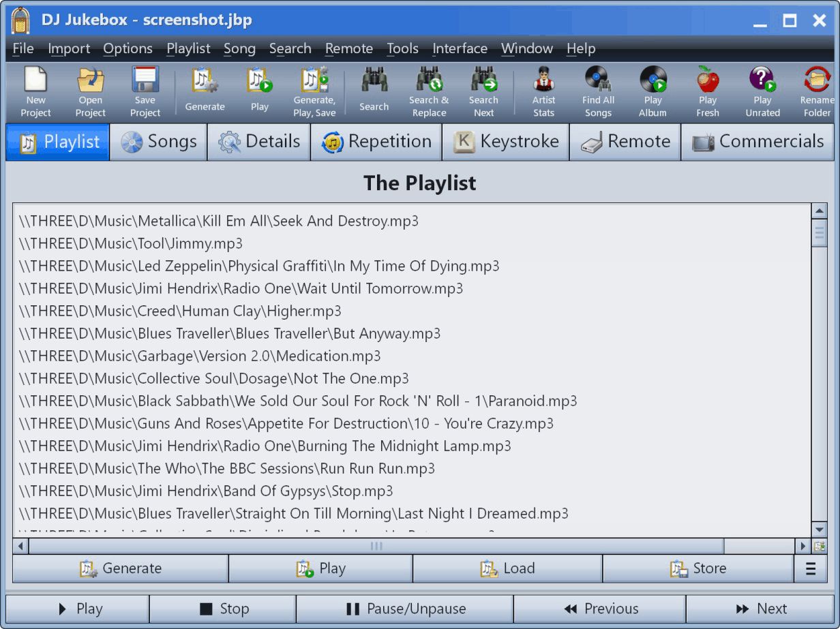Go to the Previous track
The height and width of the screenshot is (629, 840).
tap(600, 609)
